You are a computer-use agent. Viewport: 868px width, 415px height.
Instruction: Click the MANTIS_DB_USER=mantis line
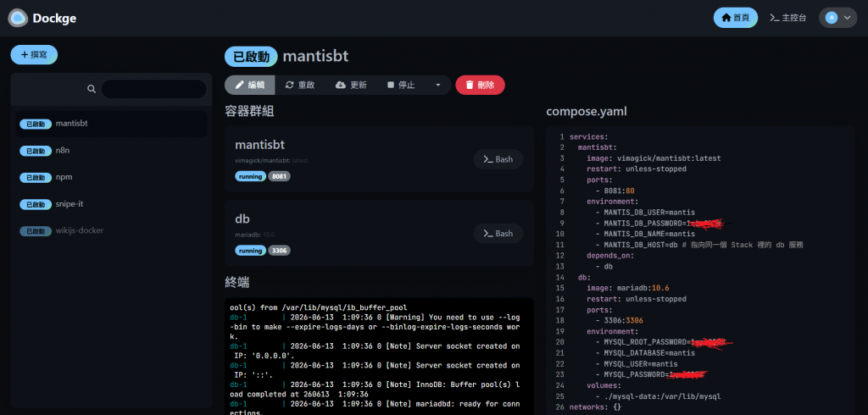tap(645, 213)
